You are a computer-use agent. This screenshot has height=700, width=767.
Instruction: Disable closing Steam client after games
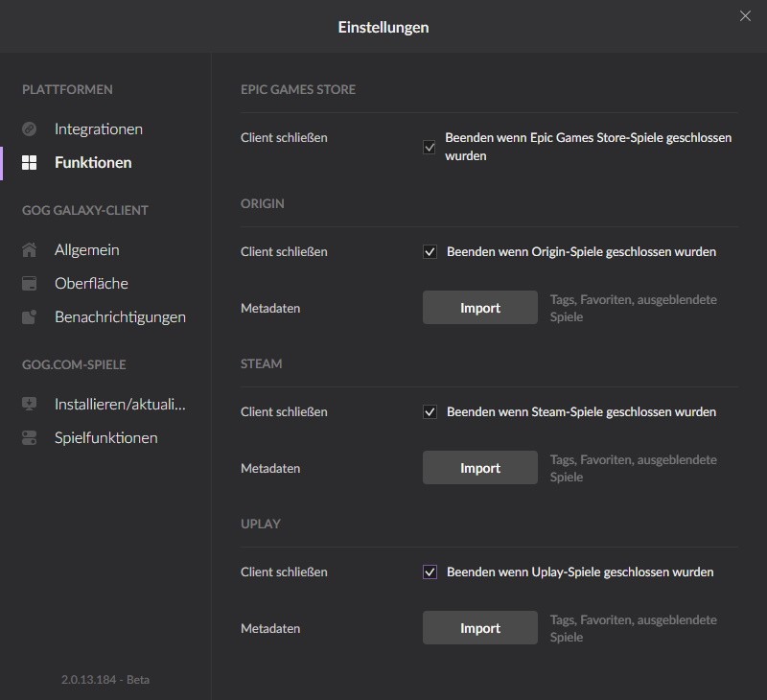[x=430, y=412]
